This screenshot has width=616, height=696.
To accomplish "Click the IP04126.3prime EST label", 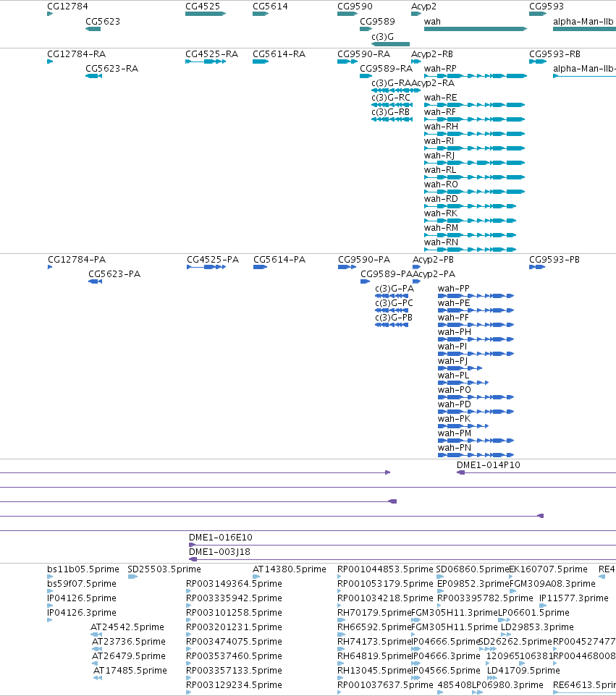I will [x=82, y=612].
